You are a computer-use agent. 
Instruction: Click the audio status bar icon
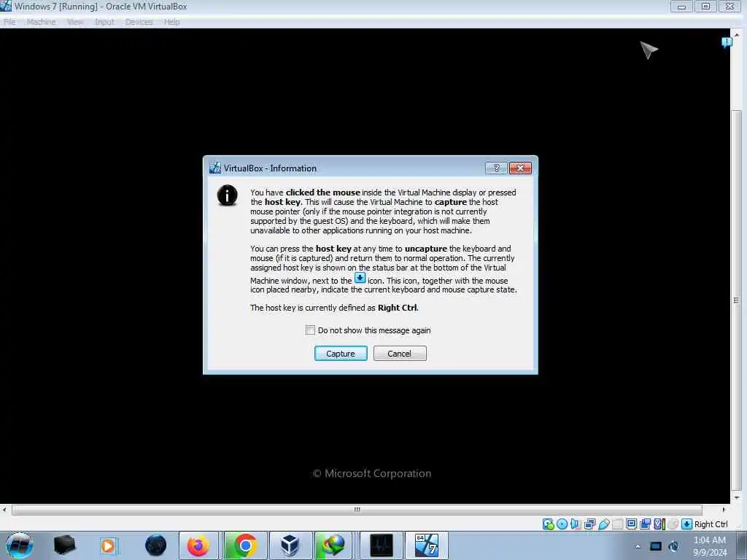tap(576, 524)
